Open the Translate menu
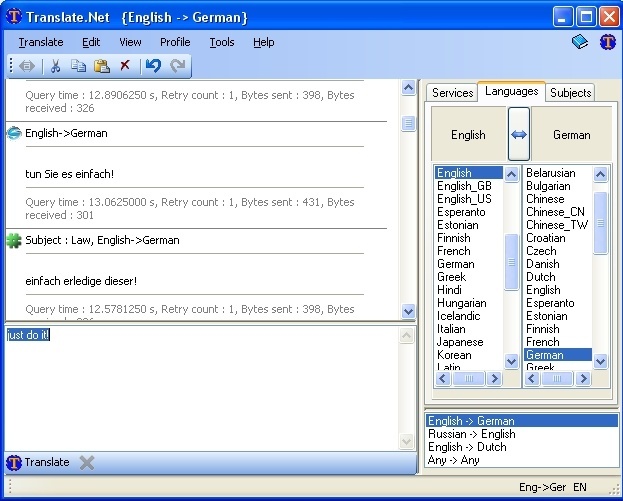The width and height of the screenshot is (623, 501). point(41,42)
